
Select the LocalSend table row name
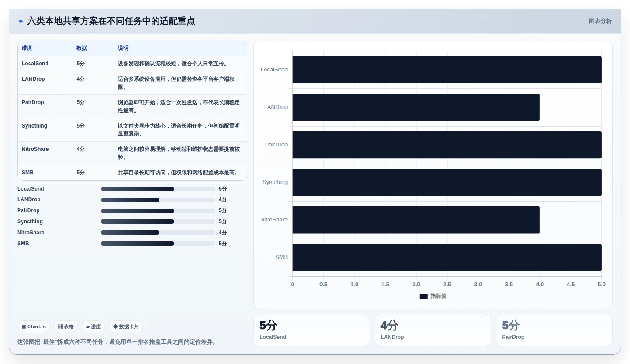[x=35, y=64]
